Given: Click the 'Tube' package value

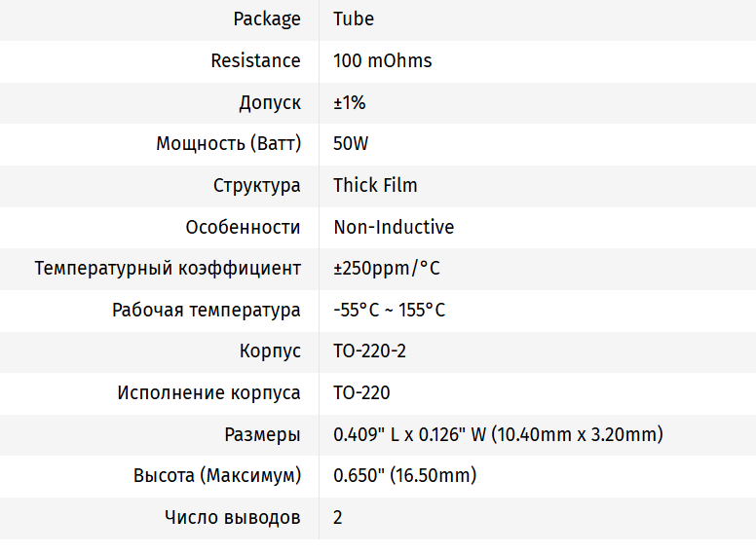Looking at the screenshot, I should (x=353, y=19).
